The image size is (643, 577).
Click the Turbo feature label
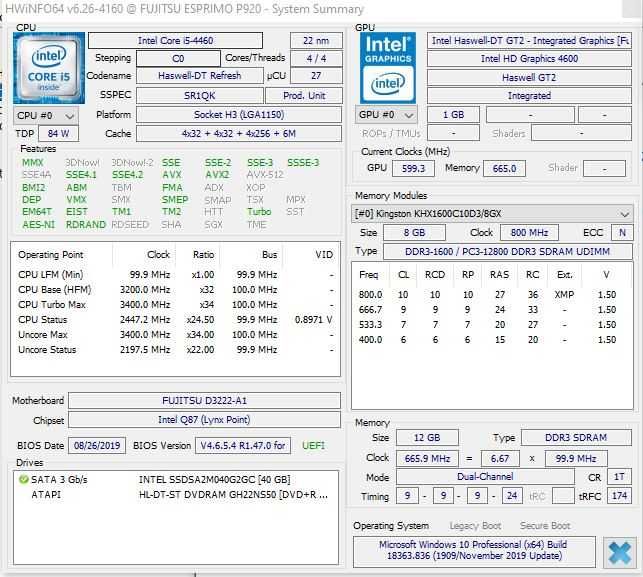(259, 212)
